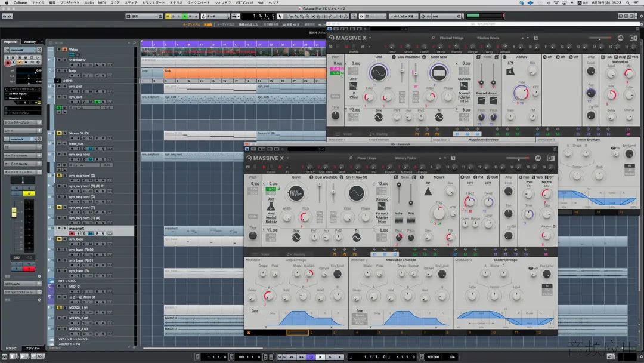
Task: Click the redo arrow in the Cubase toolbar
Action: (10, 17)
